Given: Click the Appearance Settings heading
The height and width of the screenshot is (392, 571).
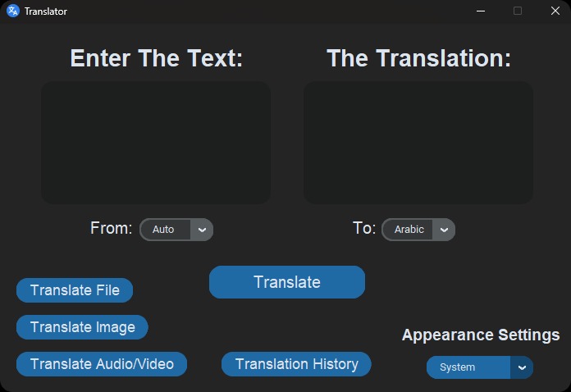Looking at the screenshot, I should (481, 335).
